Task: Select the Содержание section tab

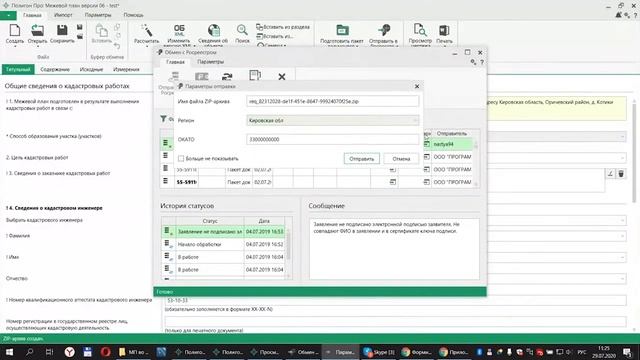Action: tap(55, 69)
